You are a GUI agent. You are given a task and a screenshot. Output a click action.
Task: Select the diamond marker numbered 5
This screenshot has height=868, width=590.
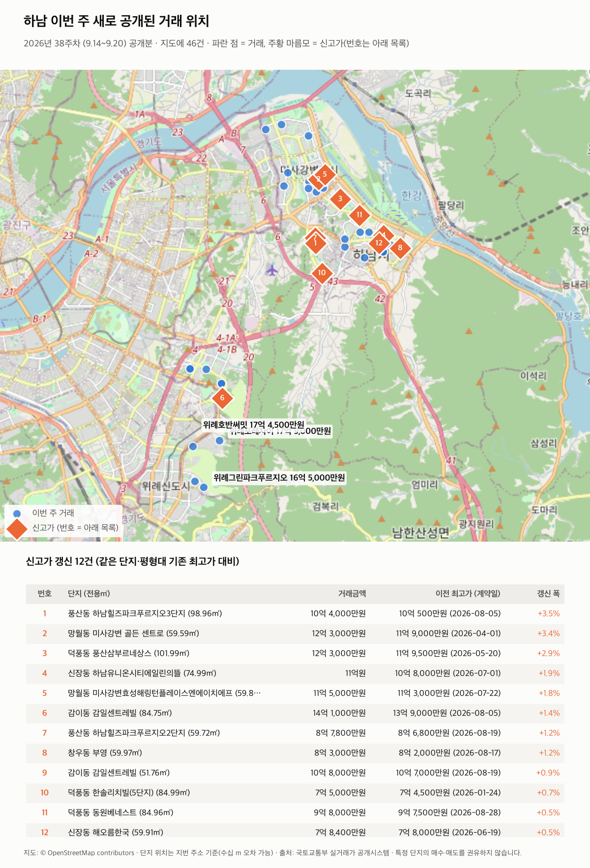[324, 174]
